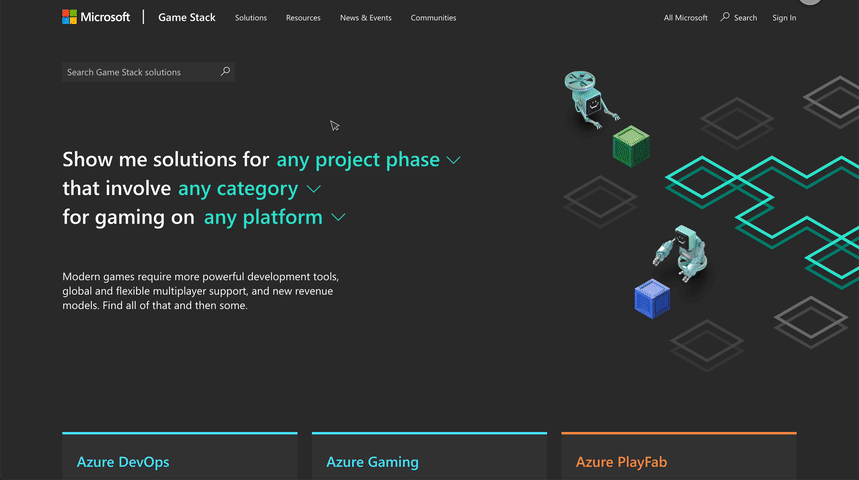Open the Resources menu
This screenshot has height=480, width=859.
(x=303, y=18)
